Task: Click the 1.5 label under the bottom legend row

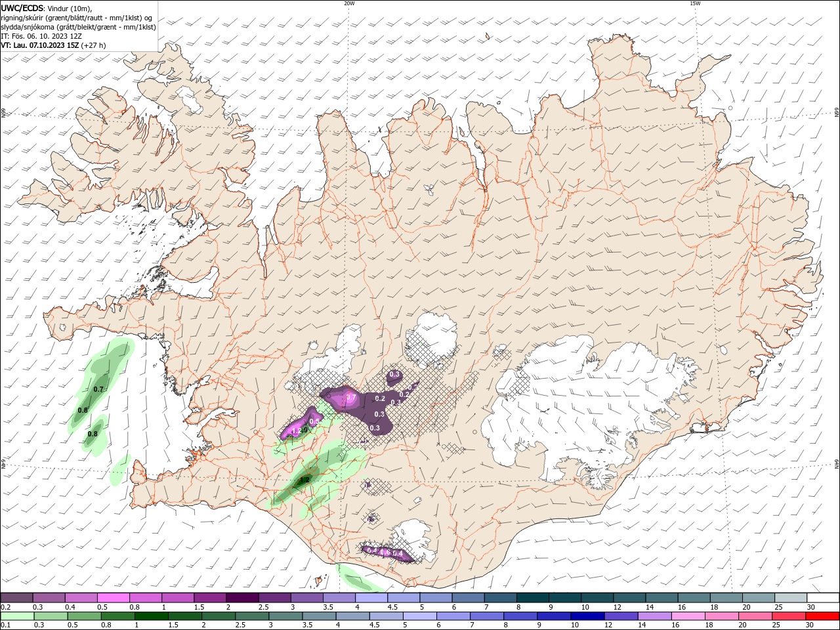Action: [x=173, y=625]
